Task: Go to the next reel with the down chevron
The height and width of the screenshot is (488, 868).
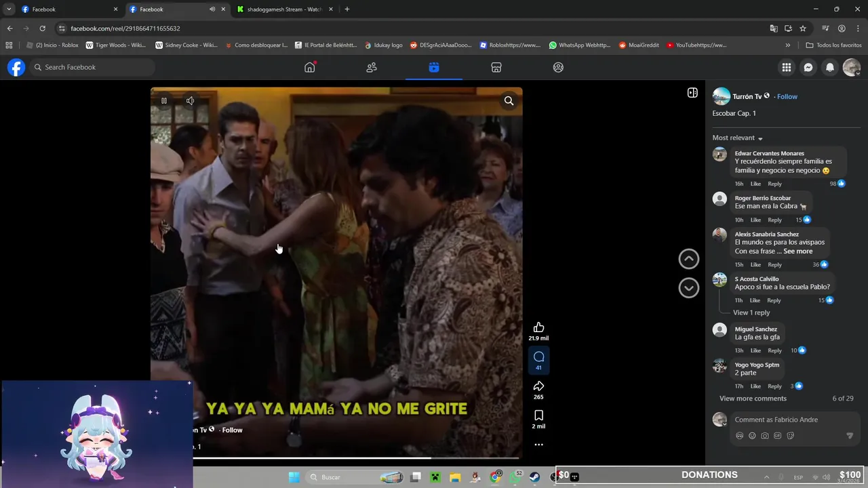Action: pyautogui.click(x=688, y=288)
